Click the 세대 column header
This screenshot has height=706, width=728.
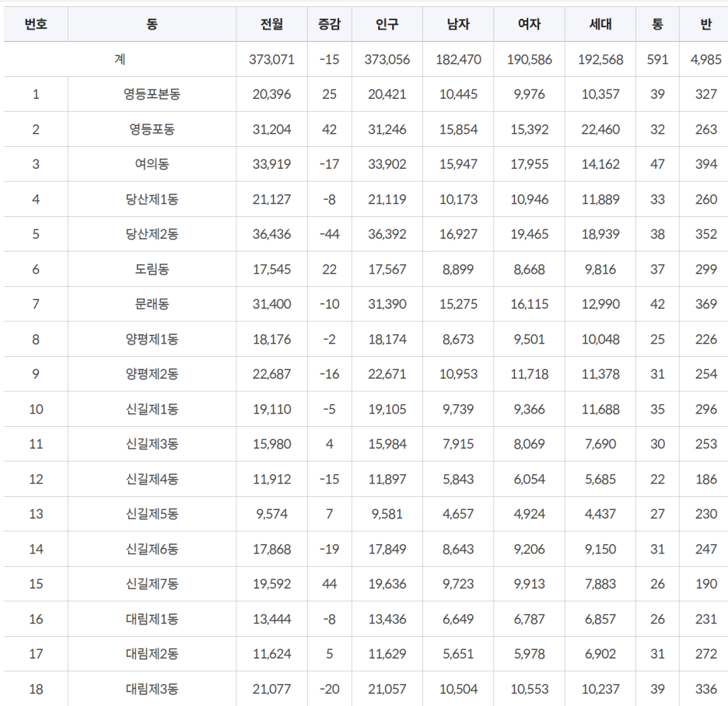pos(600,24)
